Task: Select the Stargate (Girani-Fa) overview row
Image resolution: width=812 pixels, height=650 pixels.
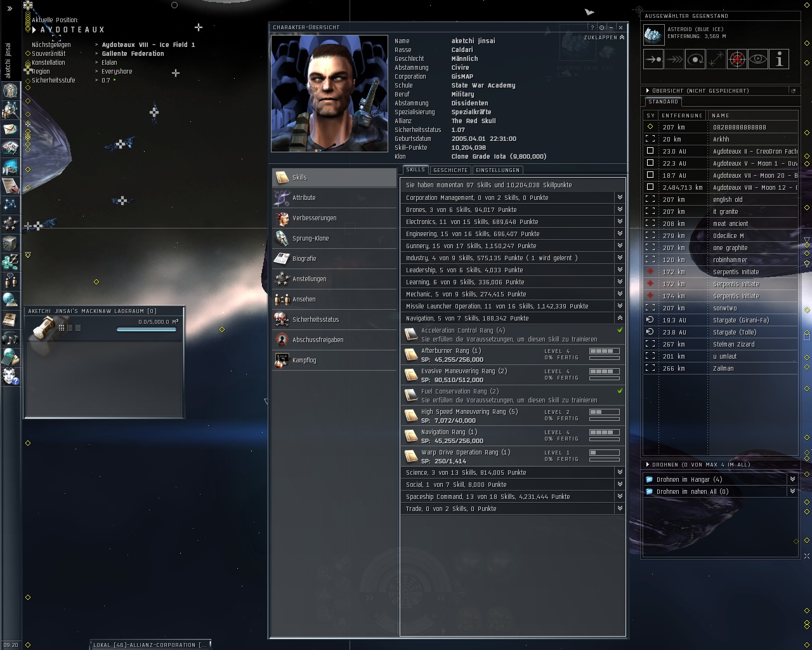Action: [721, 321]
